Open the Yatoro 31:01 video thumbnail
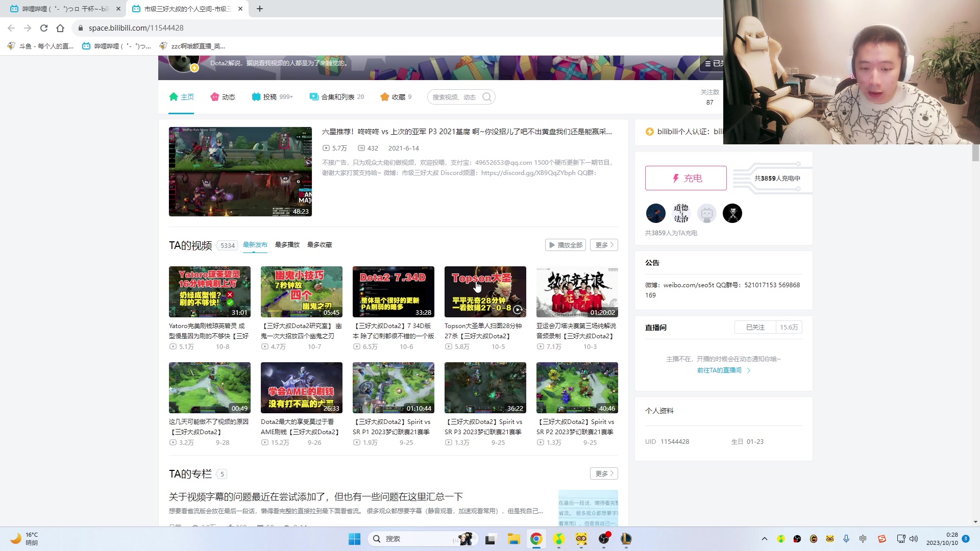This screenshot has height=551, width=980. click(210, 292)
